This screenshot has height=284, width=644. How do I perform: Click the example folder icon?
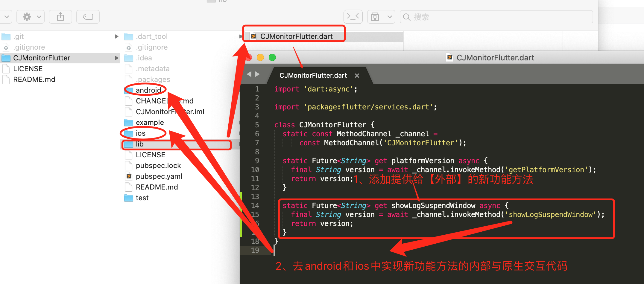129,123
